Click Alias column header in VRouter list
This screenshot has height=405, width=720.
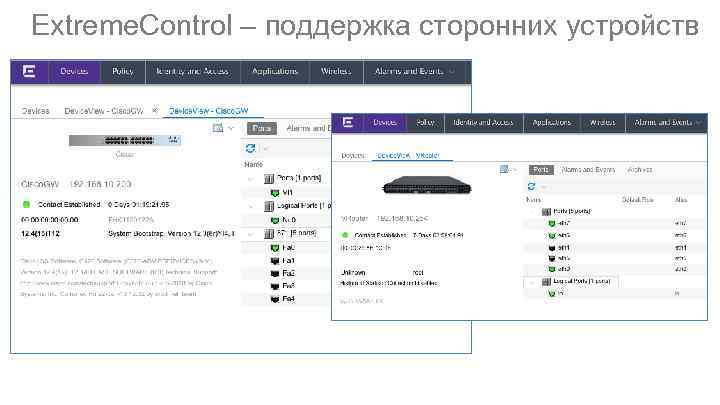click(681, 200)
